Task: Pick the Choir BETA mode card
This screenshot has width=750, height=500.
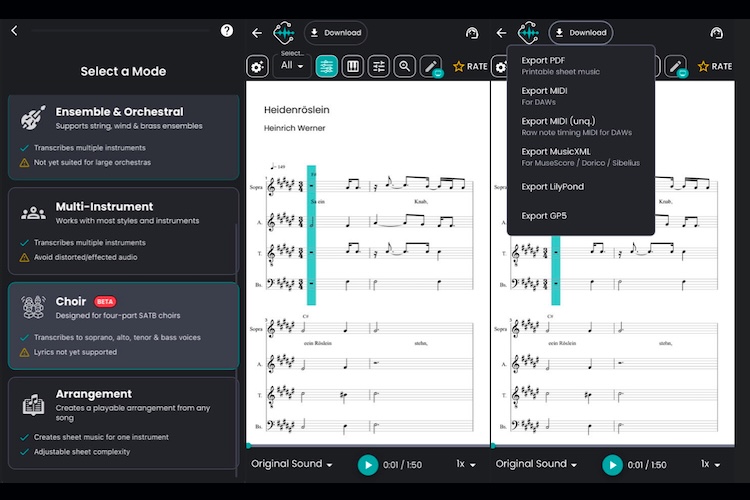Action: 123,326
